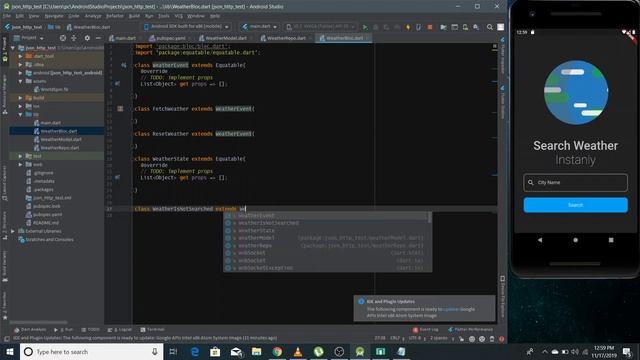The image size is (640, 360).
Task: Open the Refactor menu
Action: (x=115, y=16)
